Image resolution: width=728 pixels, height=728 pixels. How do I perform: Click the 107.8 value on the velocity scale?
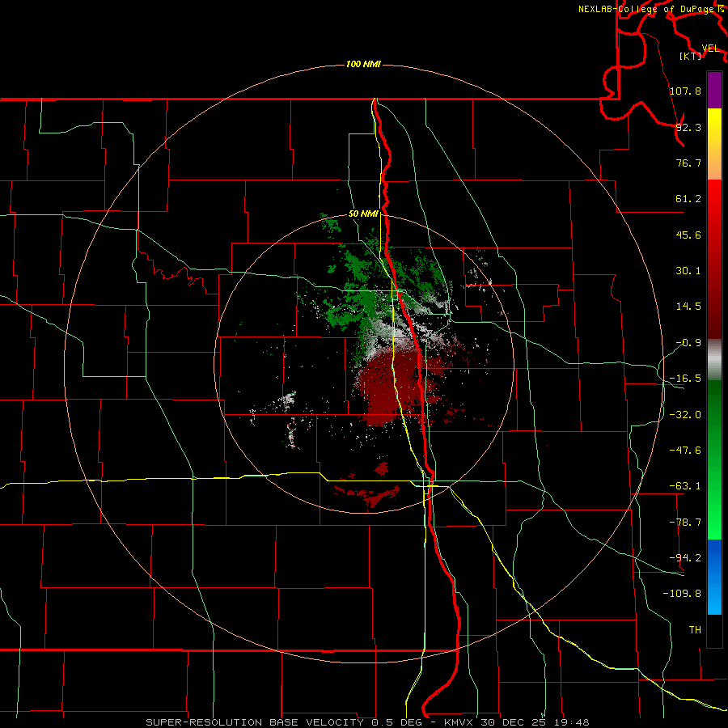tap(685, 91)
